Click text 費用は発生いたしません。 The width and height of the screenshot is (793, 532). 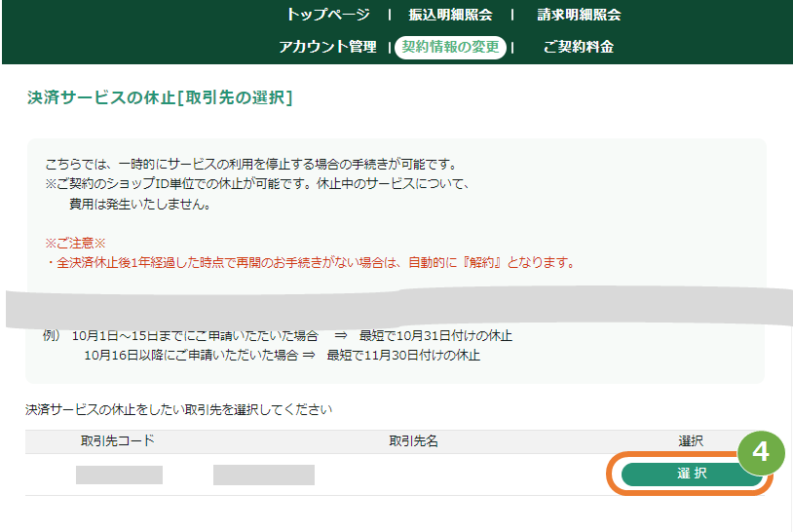click(140, 204)
